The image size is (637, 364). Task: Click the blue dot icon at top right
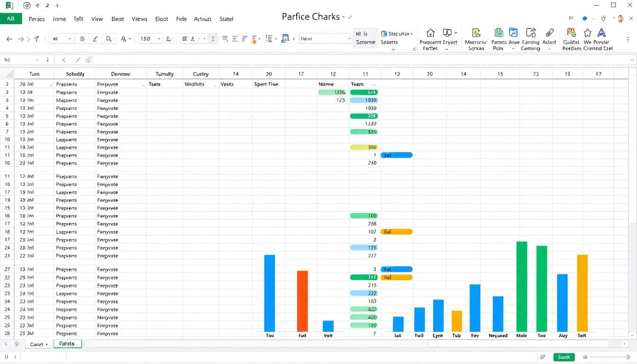tap(585, 18)
